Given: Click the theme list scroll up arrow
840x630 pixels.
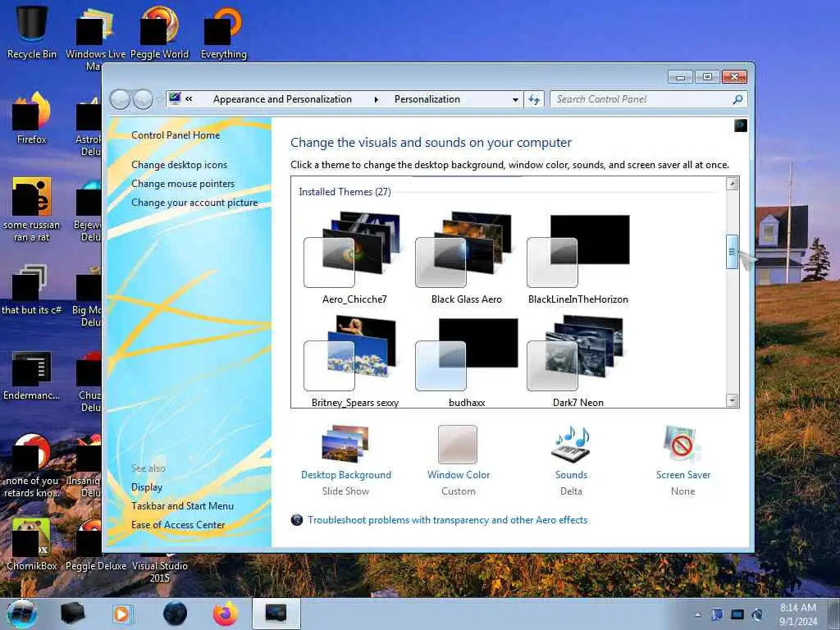Looking at the screenshot, I should (x=733, y=184).
